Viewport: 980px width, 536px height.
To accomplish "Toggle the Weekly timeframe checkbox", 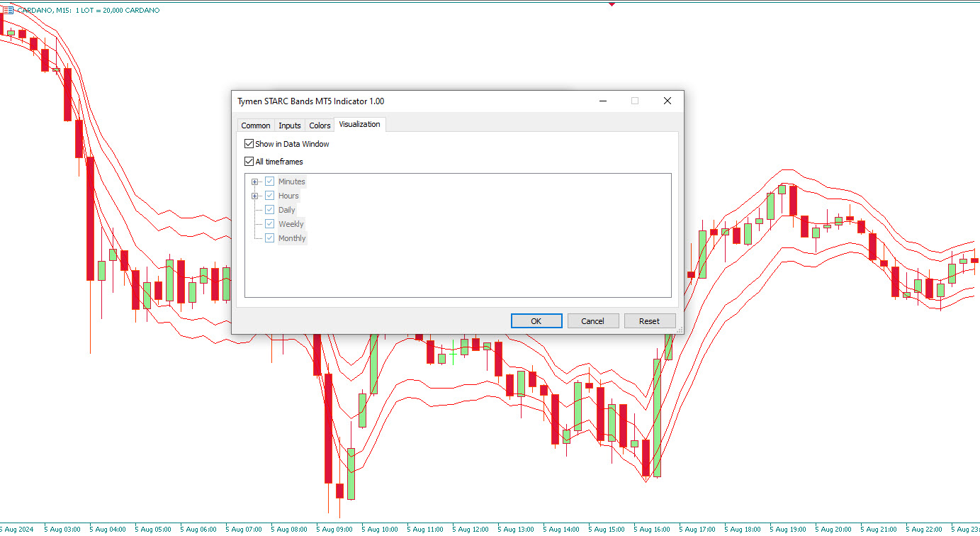I will tap(269, 224).
